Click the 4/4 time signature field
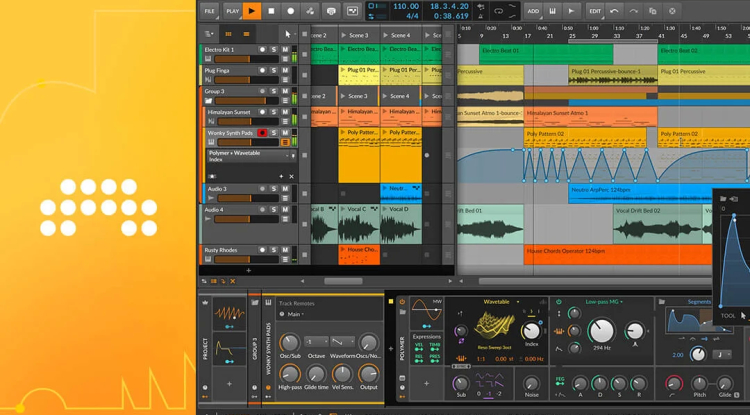 [x=412, y=16]
